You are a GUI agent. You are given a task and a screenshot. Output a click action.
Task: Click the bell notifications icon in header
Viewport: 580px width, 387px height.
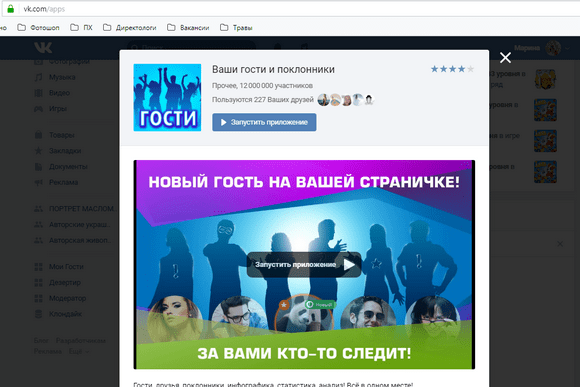277,47
